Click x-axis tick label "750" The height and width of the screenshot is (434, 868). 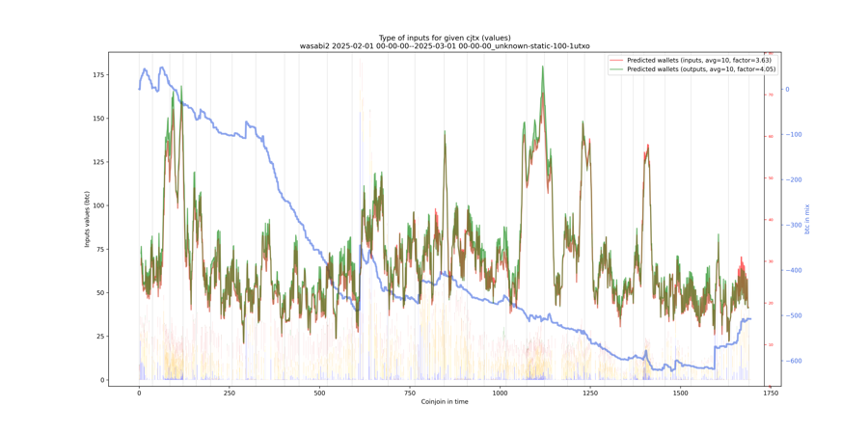(410, 393)
